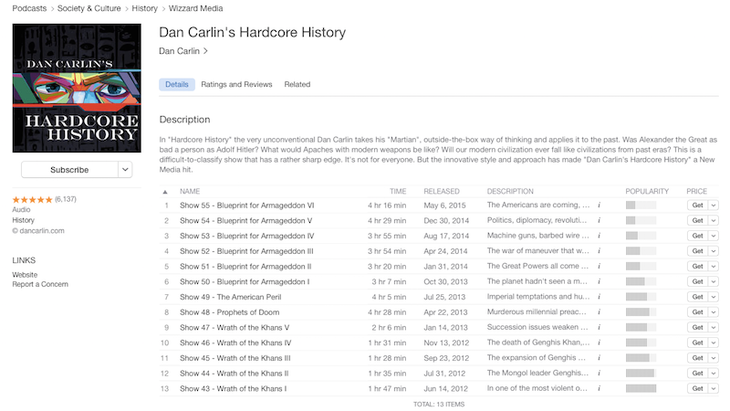Open info icon for Show 43 episode

[599, 388]
